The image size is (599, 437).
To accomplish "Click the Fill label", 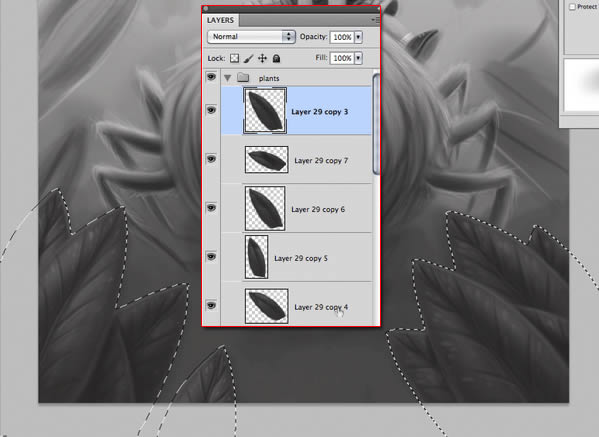I will pos(321,57).
